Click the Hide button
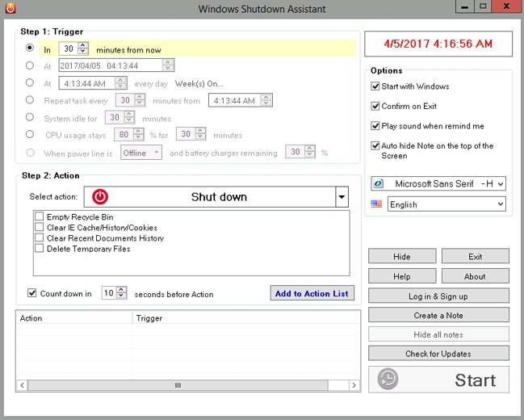524x420 pixels. [x=402, y=256]
